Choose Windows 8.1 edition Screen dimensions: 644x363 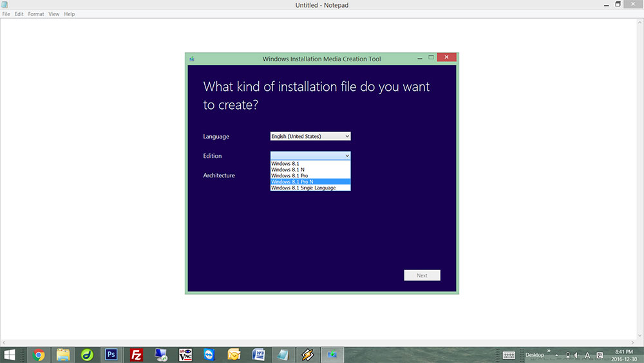click(310, 164)
